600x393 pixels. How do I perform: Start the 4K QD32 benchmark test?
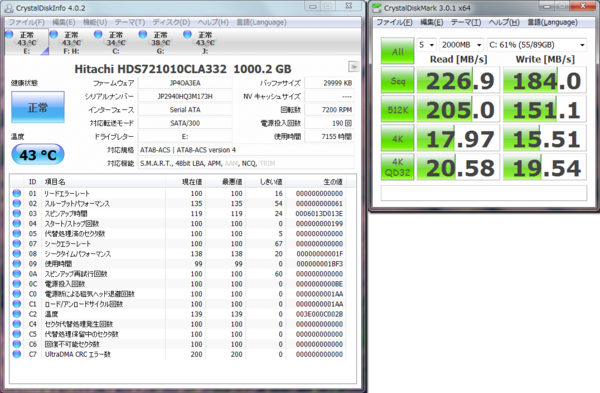tap(397, 167)
